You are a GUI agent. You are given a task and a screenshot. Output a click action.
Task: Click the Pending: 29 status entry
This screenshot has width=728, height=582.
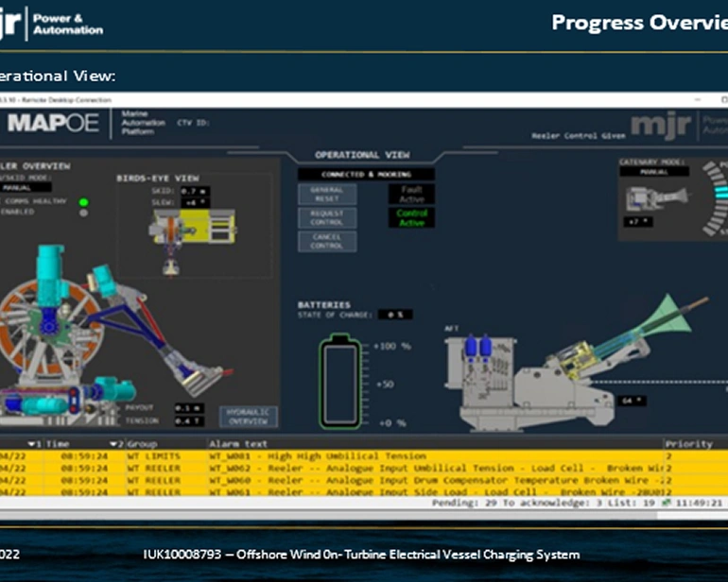(x=463, y=503)
